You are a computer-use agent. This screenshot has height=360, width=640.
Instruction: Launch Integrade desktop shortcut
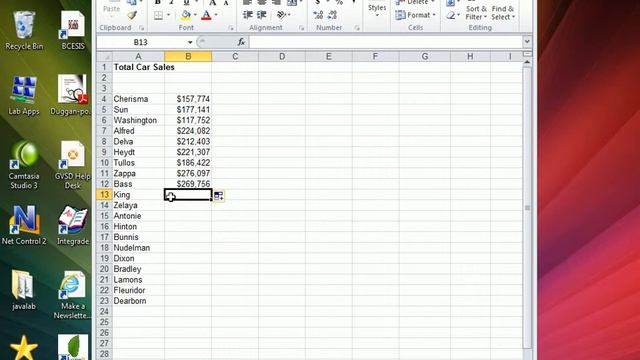(73, 225)
